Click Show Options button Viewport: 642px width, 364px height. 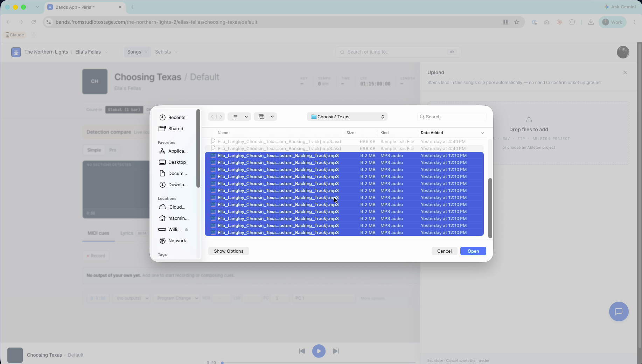[x=229, y=251]
